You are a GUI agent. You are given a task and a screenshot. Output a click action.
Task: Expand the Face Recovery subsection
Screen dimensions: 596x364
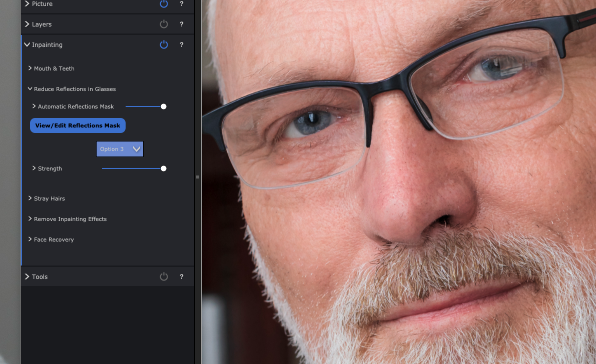(x=30, y=239)
